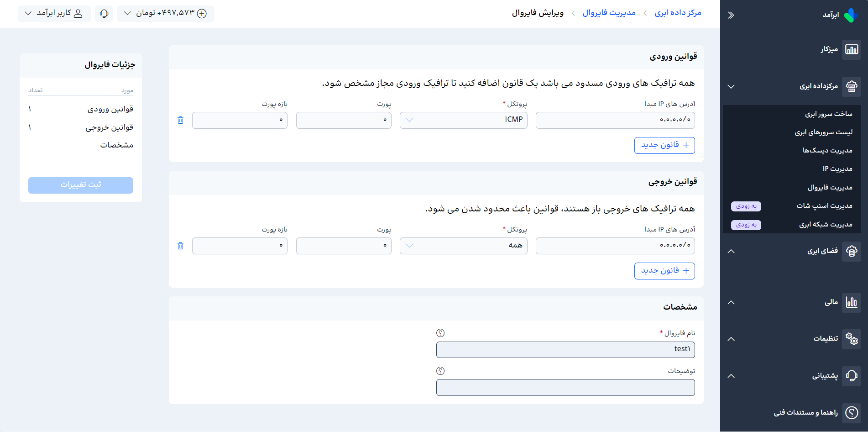Click the توضیحات description field

[x=565, y=388]
